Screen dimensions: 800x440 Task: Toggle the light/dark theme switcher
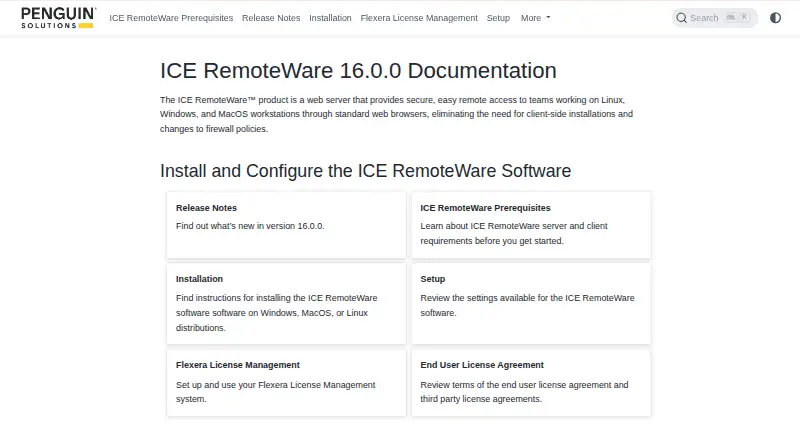point(775,18)
